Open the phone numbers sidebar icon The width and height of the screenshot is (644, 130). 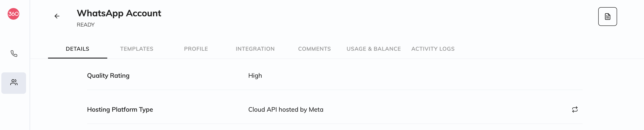click(14, 54)
